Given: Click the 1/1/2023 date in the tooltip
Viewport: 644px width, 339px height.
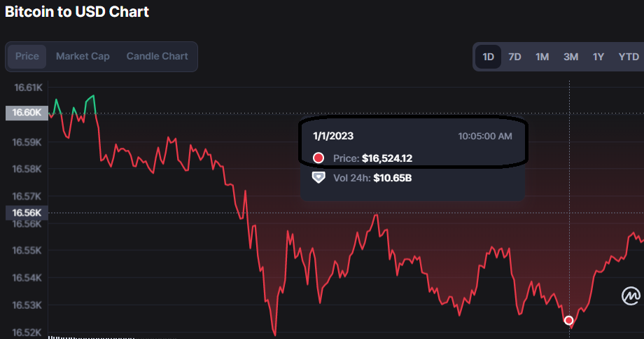Looking at the screenshot, I should point(333,136).
